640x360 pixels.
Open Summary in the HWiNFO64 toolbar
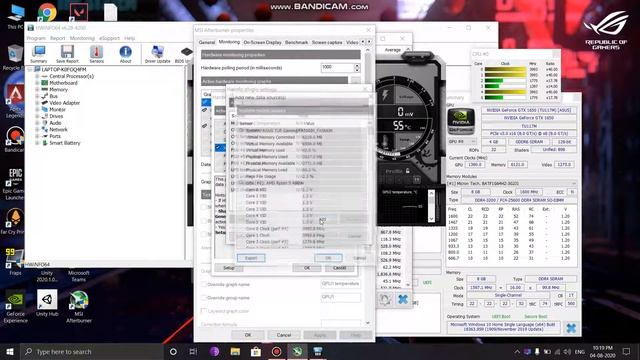tap(39, 54)
